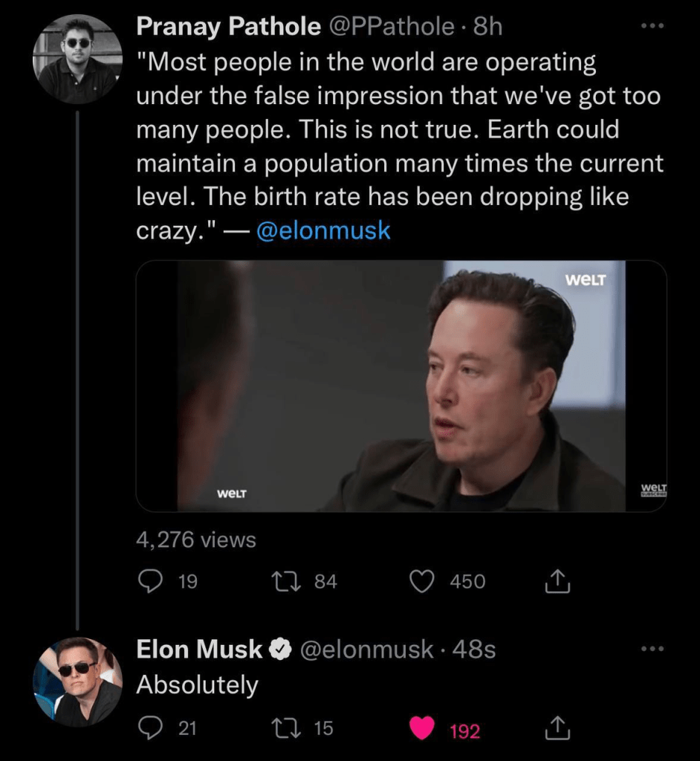Open Pranay Pathole's profile picture
Screen dimensions: 700x761
(x=77, y=58)
